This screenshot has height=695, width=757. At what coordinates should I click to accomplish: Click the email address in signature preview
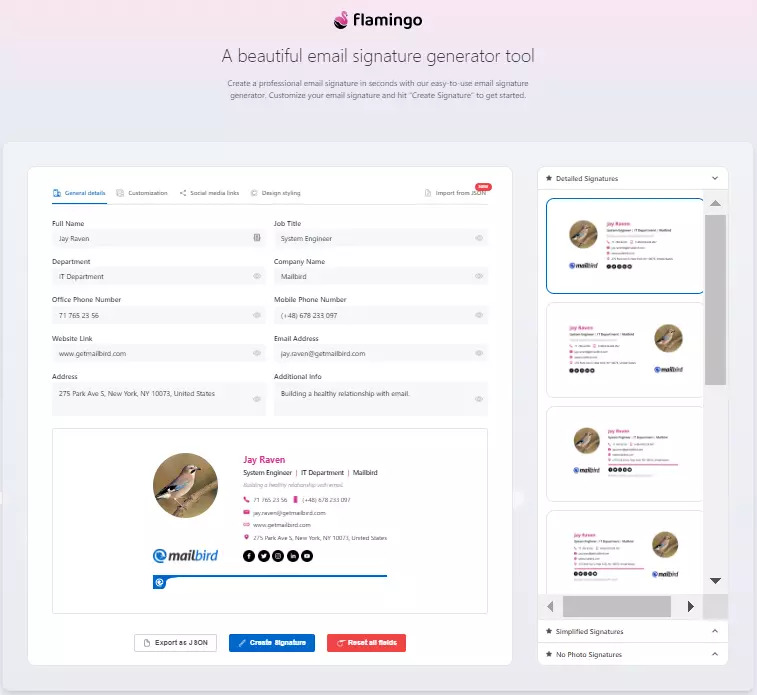289,513
